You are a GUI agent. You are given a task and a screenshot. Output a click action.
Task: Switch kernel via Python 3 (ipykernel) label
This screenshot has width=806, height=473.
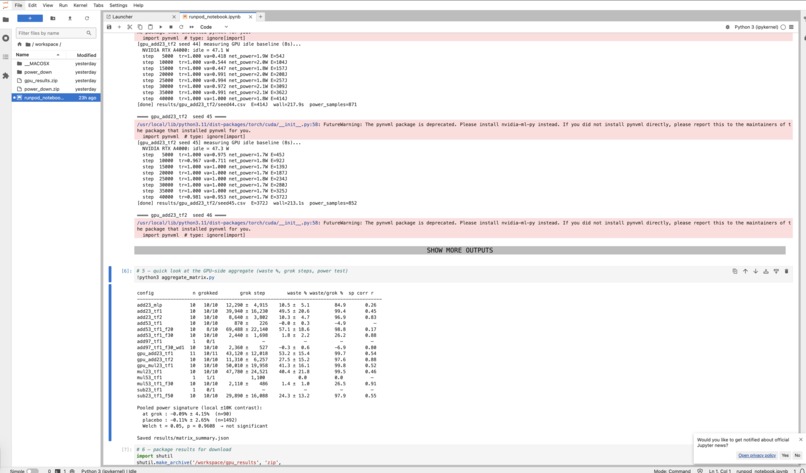coord(756,27)
